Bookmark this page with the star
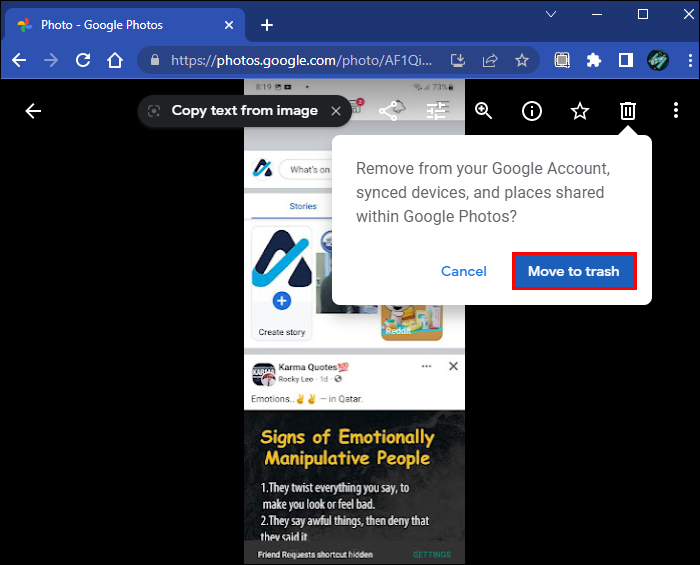Screen dimensions: 700x565 (521, 60)
